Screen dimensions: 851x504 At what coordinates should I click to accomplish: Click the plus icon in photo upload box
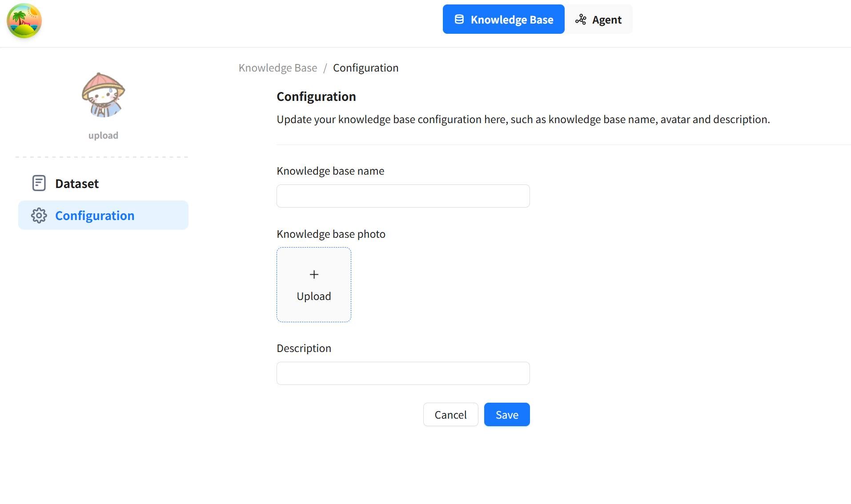[314, 275]
